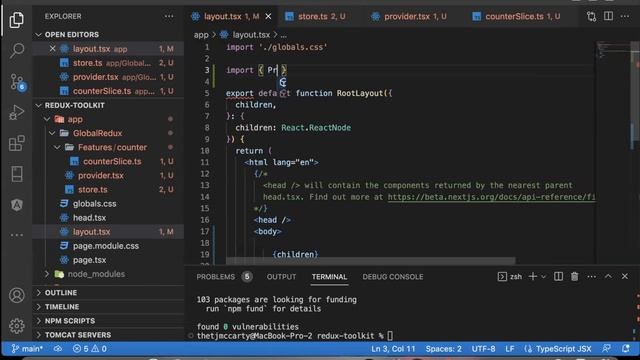Switch to the provider.tsx tab

pos(409,16)
